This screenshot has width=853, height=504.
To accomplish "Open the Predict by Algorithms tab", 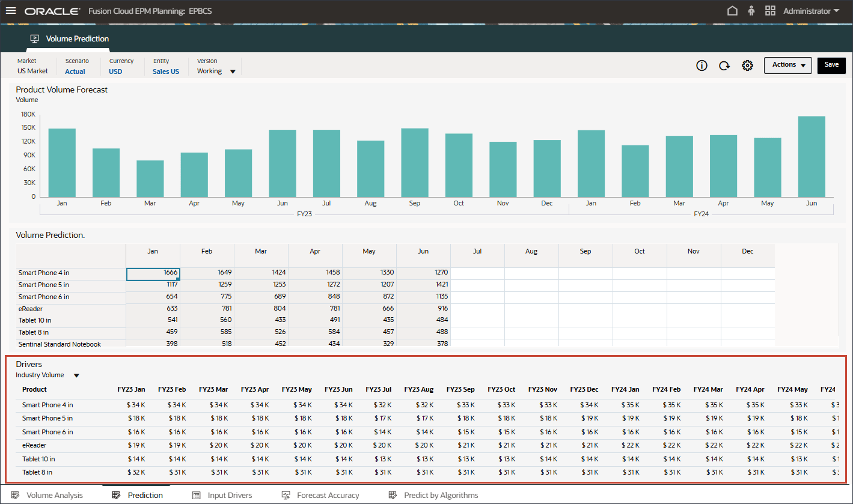I will point(441,496).
